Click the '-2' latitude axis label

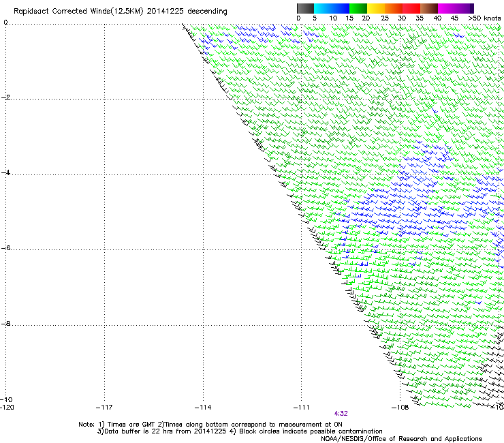5,97
